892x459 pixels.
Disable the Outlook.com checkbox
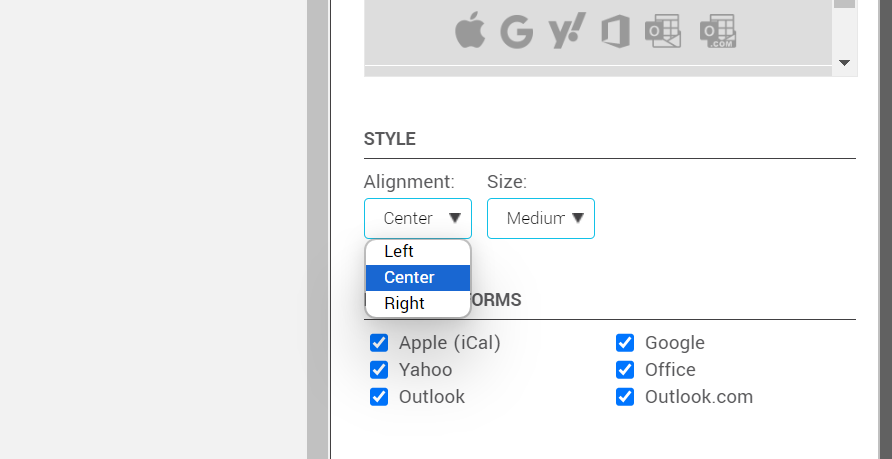pyautogui.click(x=625, y=397)
